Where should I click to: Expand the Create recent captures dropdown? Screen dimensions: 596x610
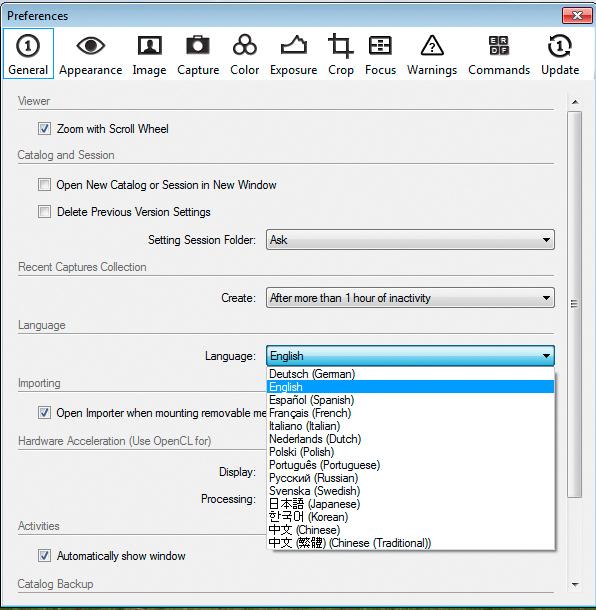click(x=410, y=298)
